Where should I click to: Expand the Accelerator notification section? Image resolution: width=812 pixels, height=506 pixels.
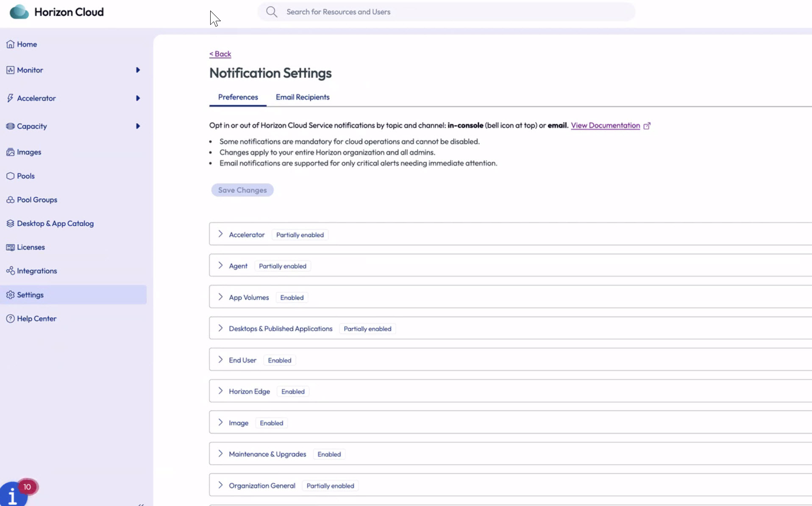(220, 234)
